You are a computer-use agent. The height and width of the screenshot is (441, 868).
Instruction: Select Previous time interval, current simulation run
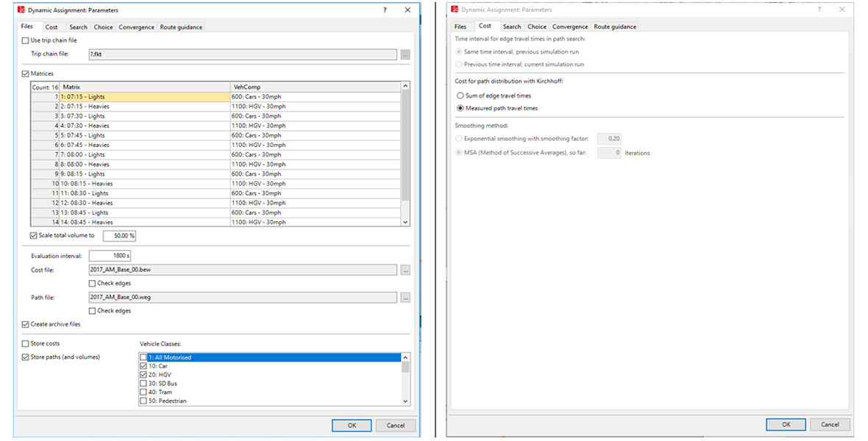click(x=458, y=65)
